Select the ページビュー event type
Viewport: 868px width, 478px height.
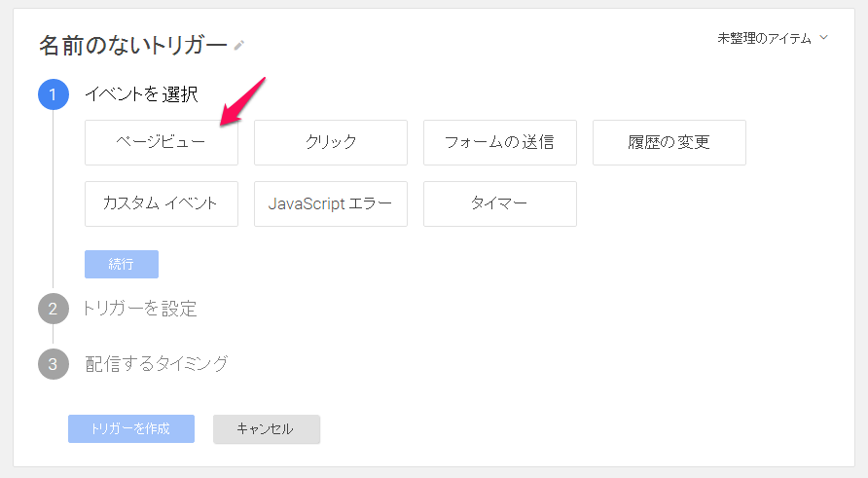tap(162, 143)
